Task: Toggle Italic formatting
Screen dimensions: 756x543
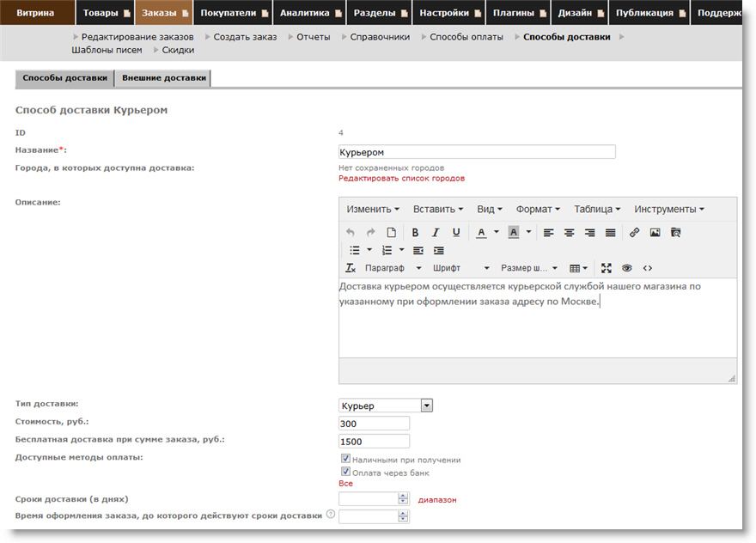Action: pyautogui.click(x=436, y=233)
